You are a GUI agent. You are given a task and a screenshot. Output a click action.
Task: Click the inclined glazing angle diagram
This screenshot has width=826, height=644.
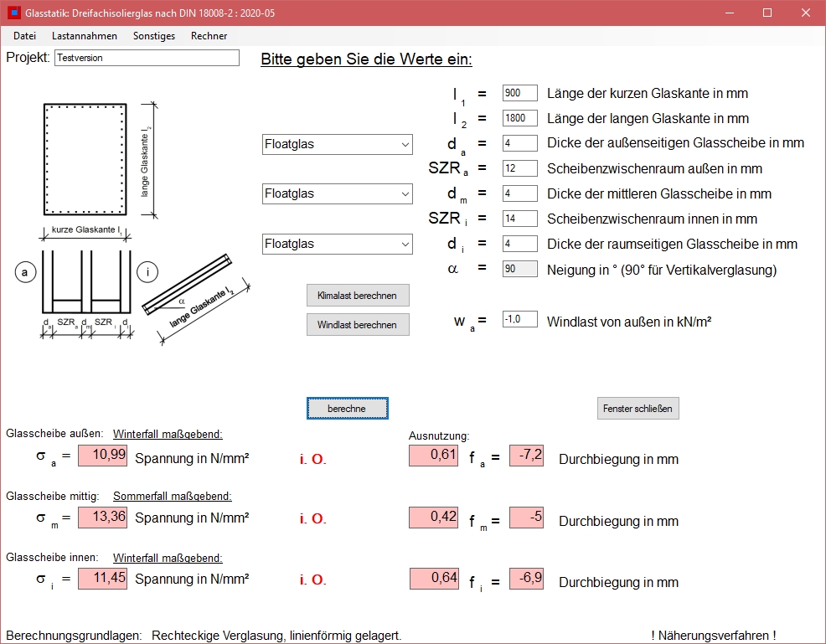click(196, 299)
